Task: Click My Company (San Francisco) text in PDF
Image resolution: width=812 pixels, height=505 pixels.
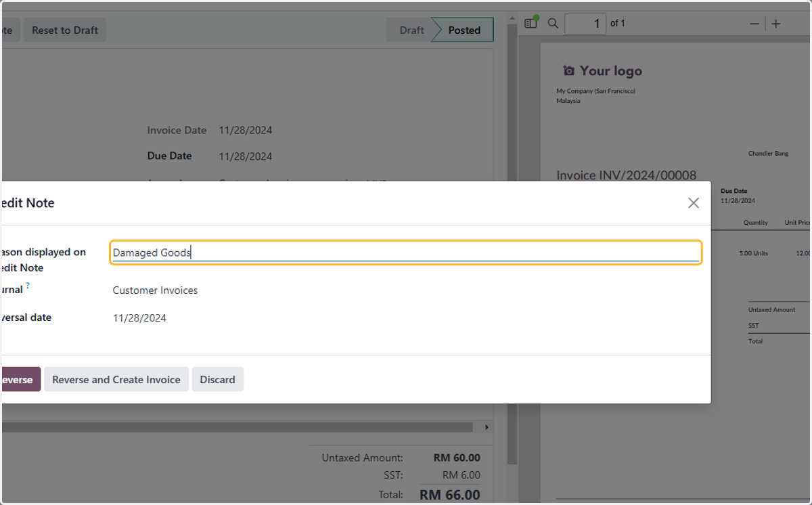Action: click(x=595, y=91)
